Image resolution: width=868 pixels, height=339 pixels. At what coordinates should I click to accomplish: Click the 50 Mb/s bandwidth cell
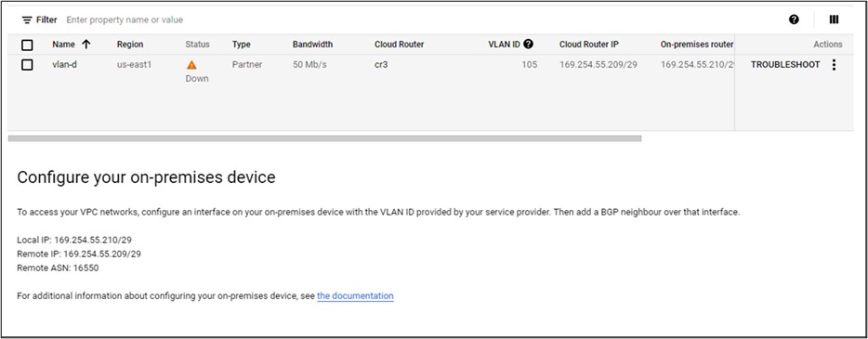(x=310, y=65)
